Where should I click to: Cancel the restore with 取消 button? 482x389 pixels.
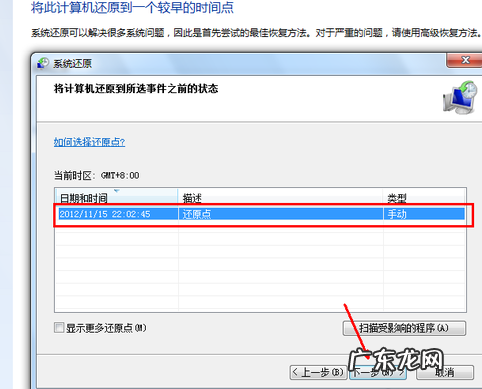pyautogui.click(x=445, y=372)
